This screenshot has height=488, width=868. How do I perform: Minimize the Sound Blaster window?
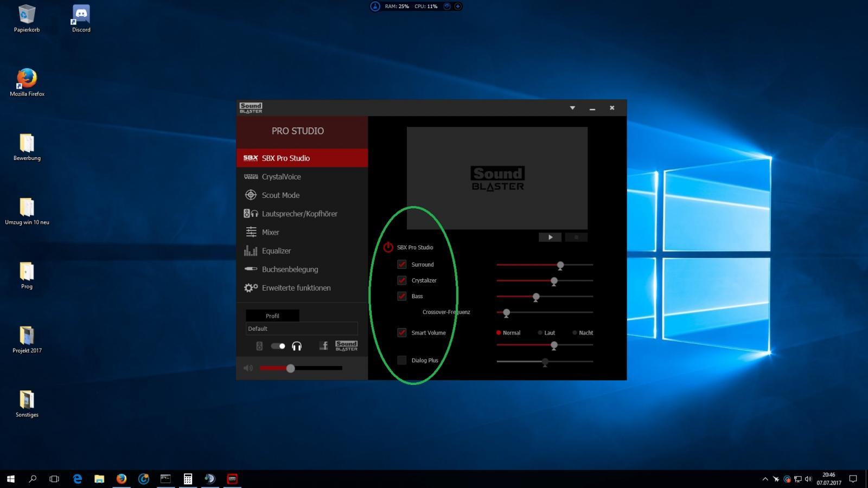[592, 108]
